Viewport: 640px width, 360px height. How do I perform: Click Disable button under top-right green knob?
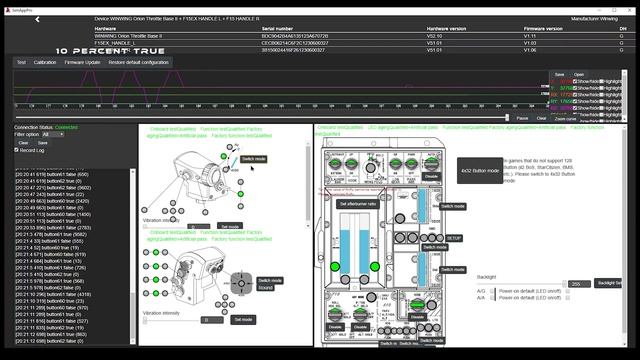click(431, 176)
